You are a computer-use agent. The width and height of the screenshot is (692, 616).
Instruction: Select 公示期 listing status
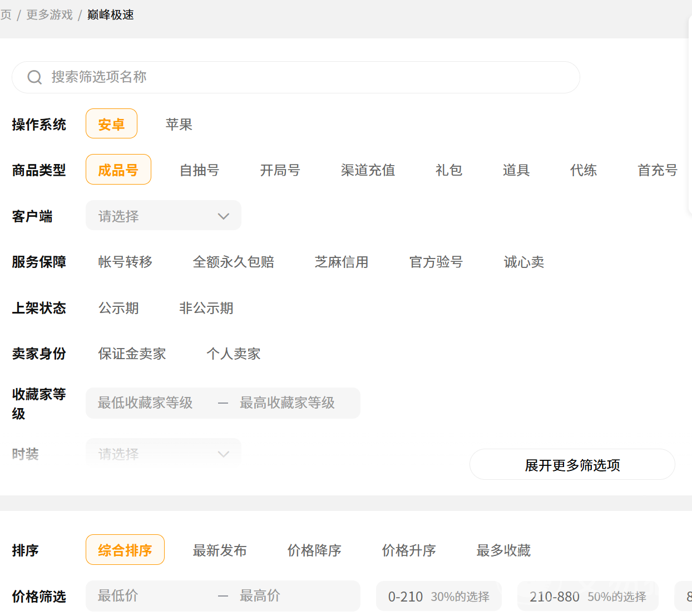click(x=118, y=308)
